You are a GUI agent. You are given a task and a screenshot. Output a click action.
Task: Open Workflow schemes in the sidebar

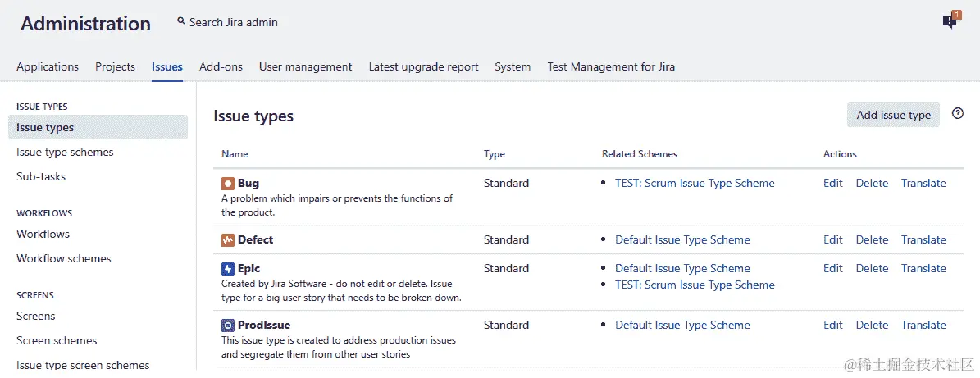tap(64, 259)
